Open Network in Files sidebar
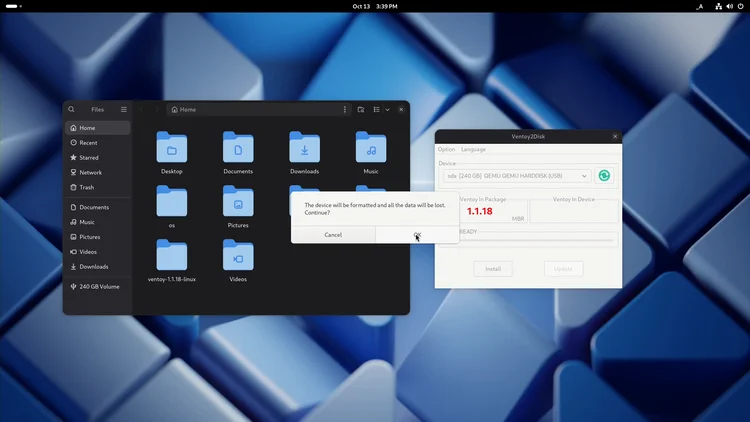The height and width of the screenshot is (422, 750). coord(98,172)
